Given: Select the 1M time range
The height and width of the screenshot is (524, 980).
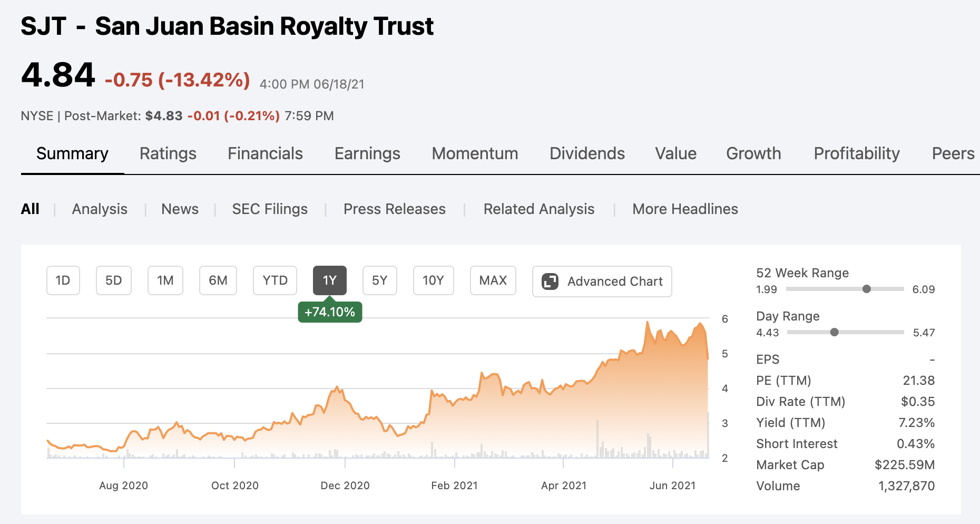Looking at the screenshot, I should 165,280.
